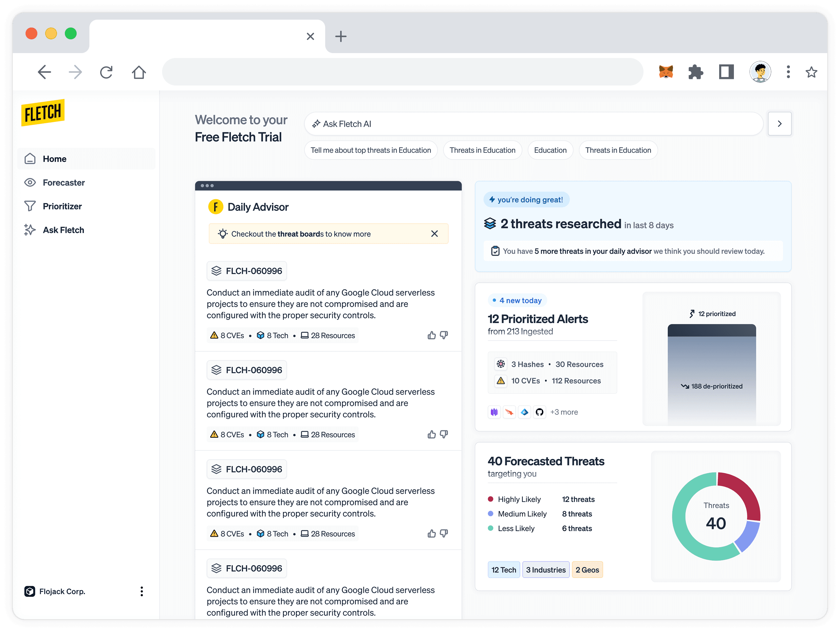The width and height of the screenshot is (840, 632).
Task: Like the first Daily Advisor recommendation
Action: point(431,335)
